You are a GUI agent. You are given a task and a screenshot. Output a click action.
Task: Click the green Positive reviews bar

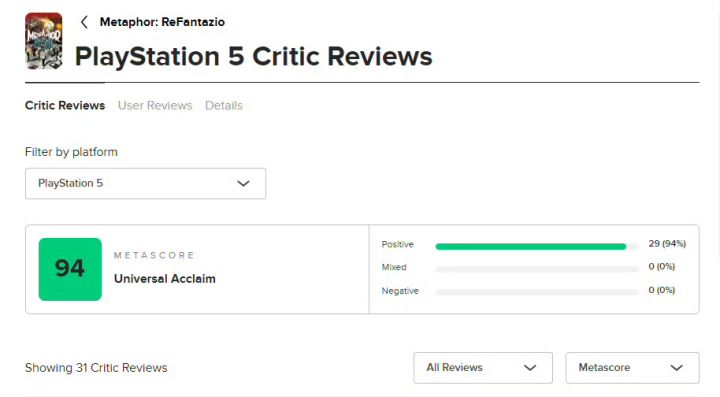point(531,246)
